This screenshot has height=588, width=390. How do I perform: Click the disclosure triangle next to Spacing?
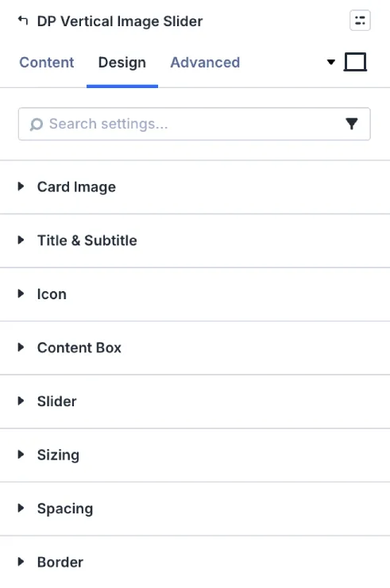point(21,508)
